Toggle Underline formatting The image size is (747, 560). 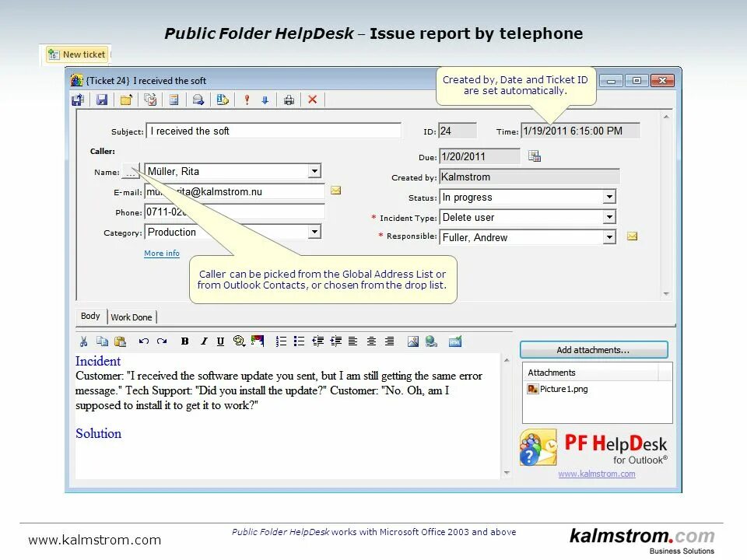tap(220, 341)
